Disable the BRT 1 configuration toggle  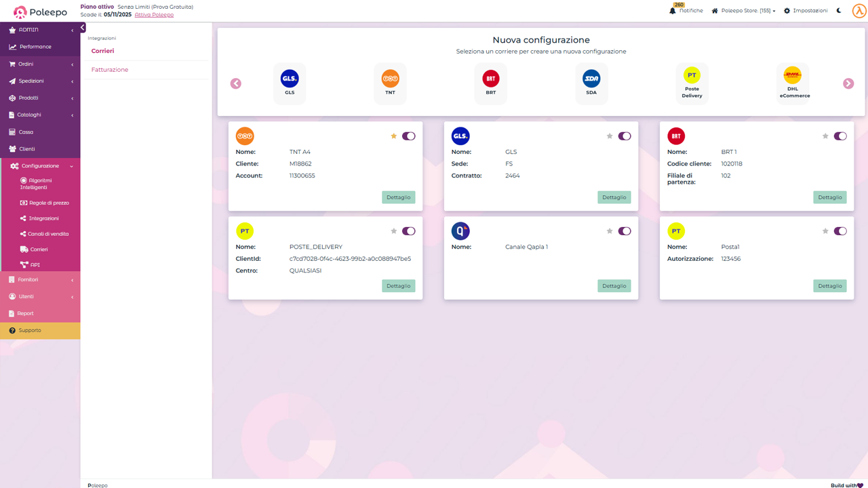(840, 136)
